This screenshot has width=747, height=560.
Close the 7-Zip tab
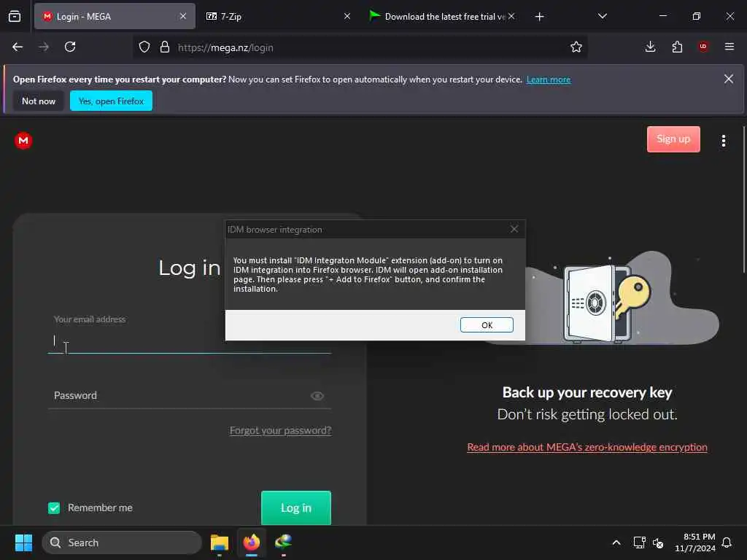click(x=347, y=17)
